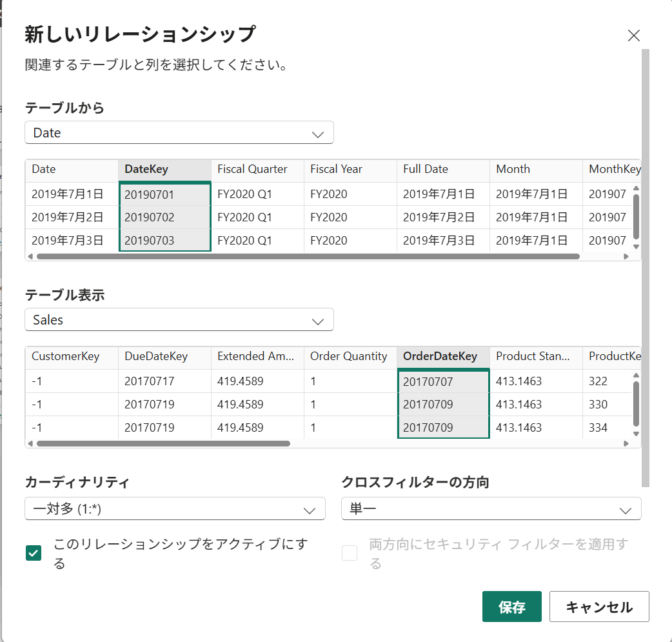Click the up scroll arrow of Sales table preview
672x642 pixels.
[x=636, y=376]
